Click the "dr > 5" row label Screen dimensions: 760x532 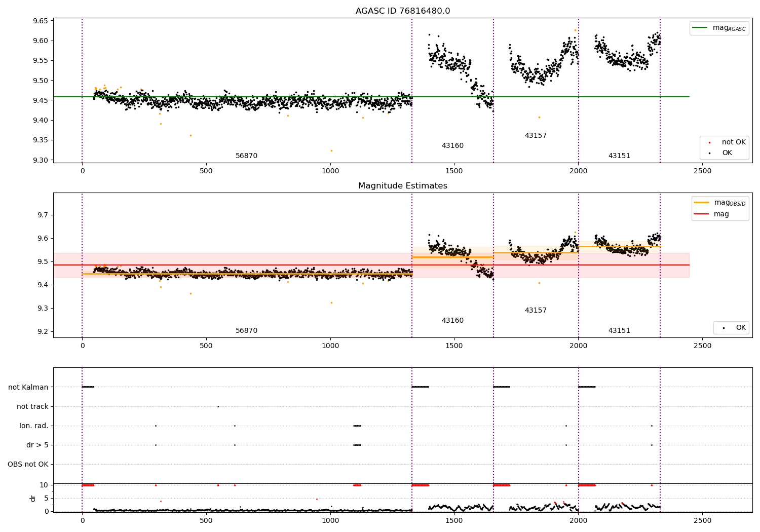coord(37,445)
